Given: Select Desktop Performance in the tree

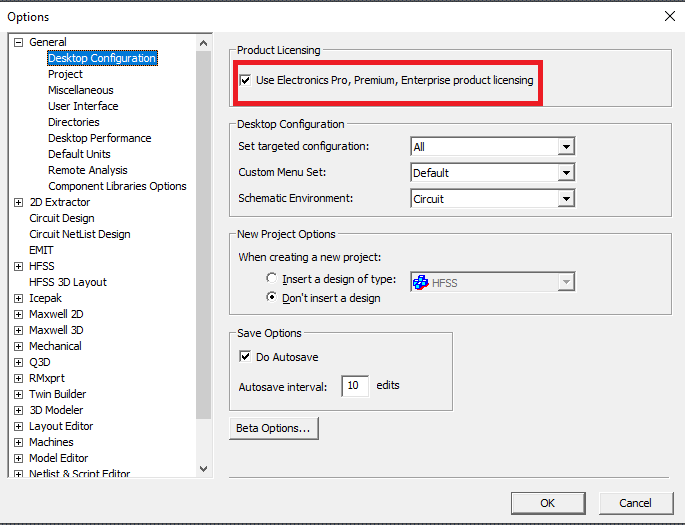Looking at the screenshot, I should [100, 138].
